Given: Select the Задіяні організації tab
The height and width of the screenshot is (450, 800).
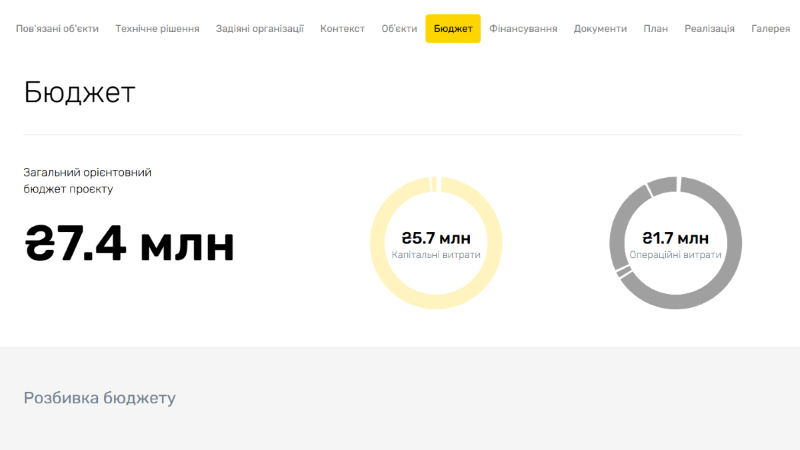Looking at the screenshot, I should (260, 29).
